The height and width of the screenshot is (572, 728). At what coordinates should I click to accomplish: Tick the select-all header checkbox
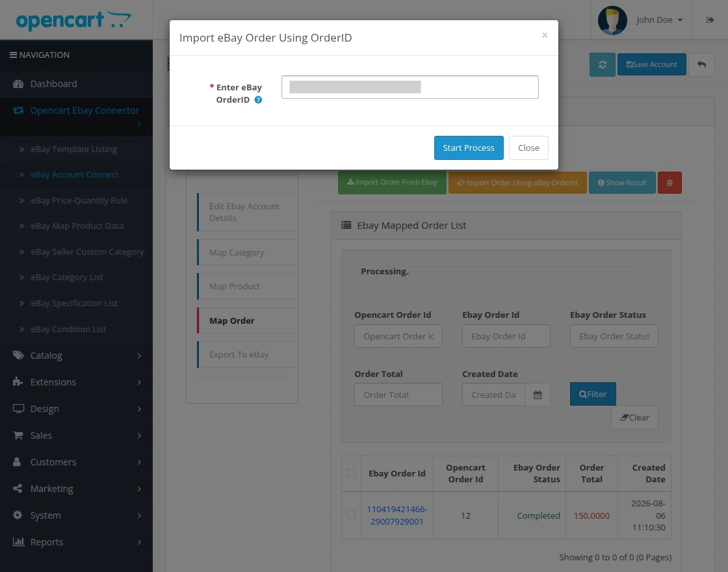pyautogui.click(x=351, y=473)
